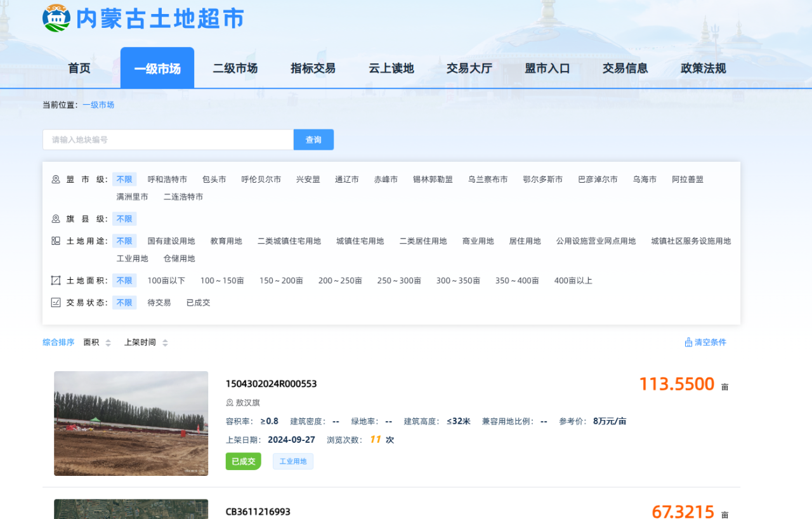Filter by 鄂尔多斯市
The width and height of the screenshot is (812, 519).
[543, 180]
